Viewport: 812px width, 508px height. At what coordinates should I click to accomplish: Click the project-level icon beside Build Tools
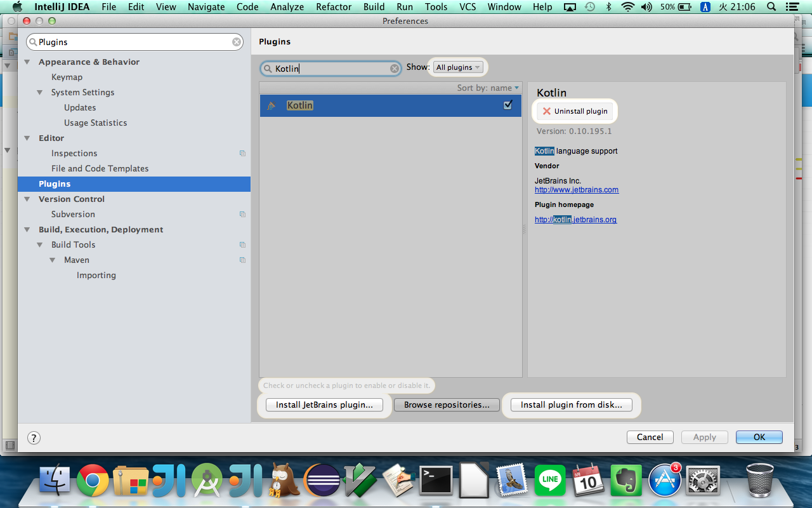pos(242,245)
